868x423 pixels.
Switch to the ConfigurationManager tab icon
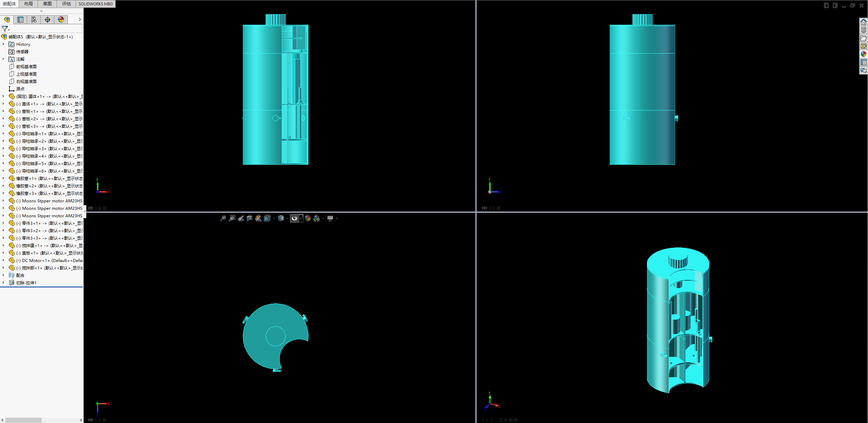click(x=34, y=20)
